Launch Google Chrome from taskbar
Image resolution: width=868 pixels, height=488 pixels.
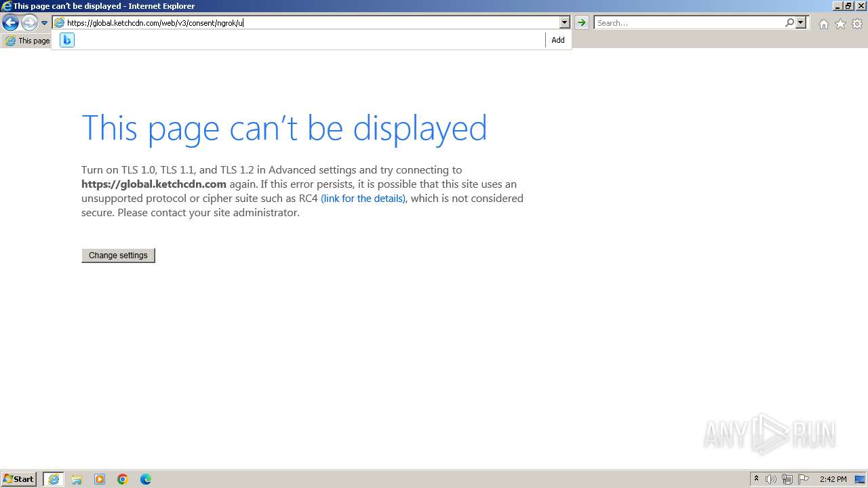pyautogui.click(x=123, y=479)
